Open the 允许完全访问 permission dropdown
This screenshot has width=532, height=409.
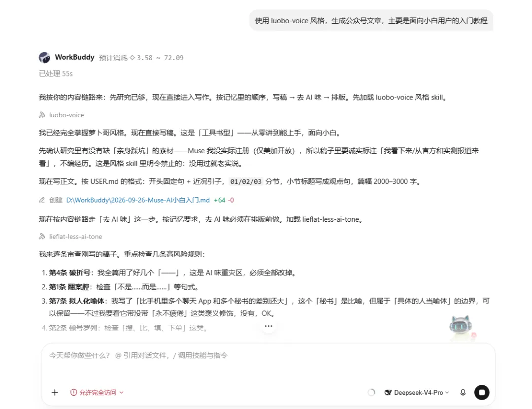point(97,393)
